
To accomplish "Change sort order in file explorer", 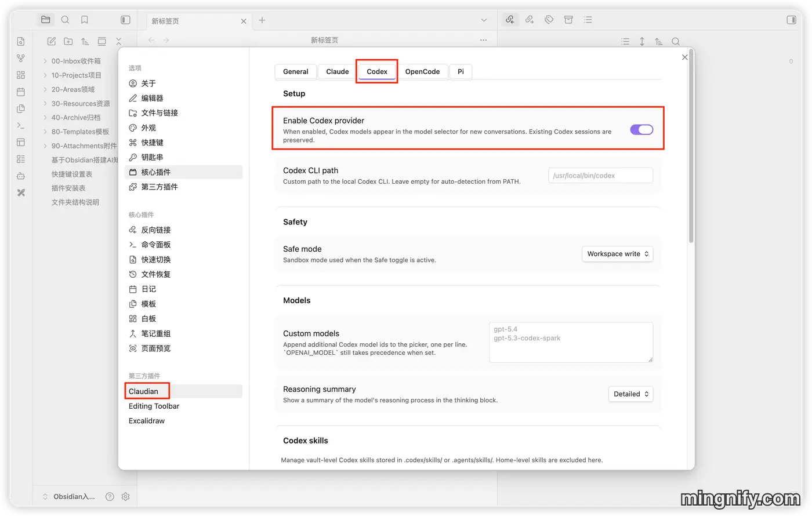I will click(x=85, y=41).
